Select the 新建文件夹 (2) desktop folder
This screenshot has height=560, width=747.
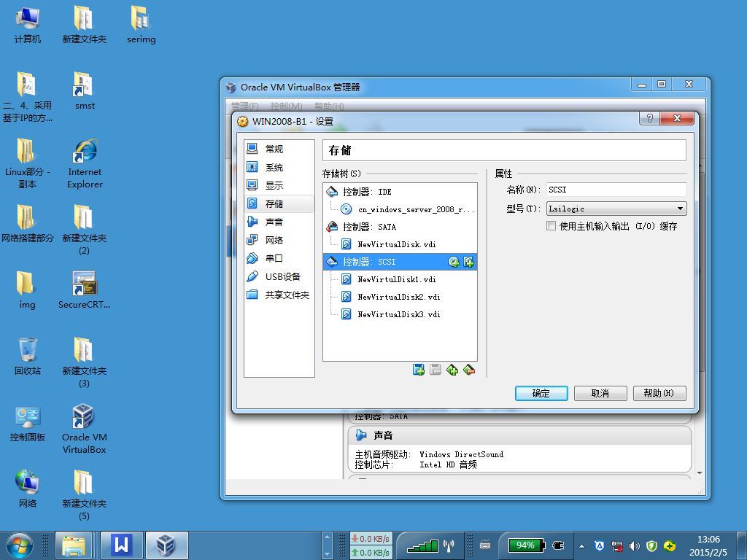point(85,230)
